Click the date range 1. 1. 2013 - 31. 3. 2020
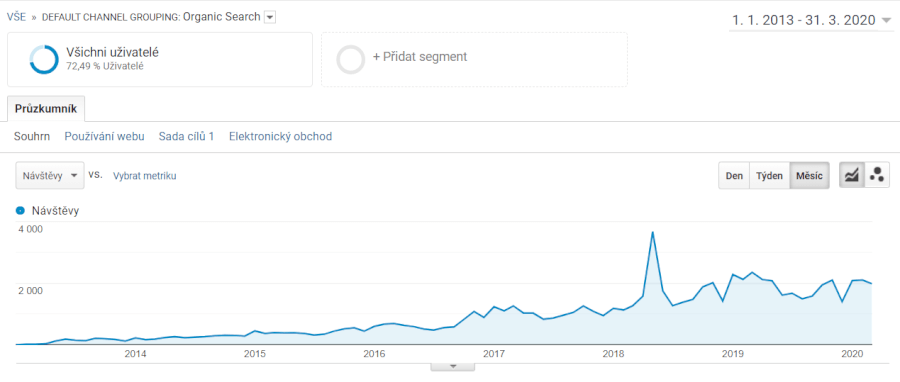This screenshot has height=382, width=900. coord(804,21)
